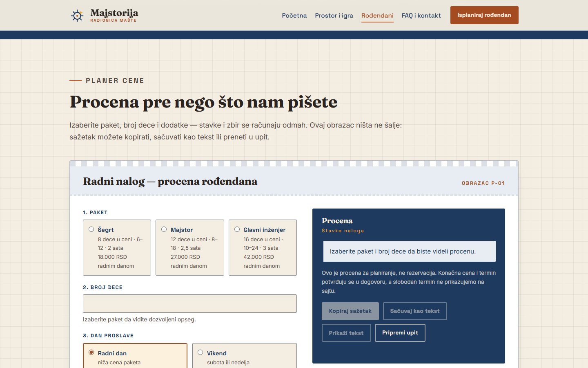Click the Isplaniraj rođendan button
Screen dimensions: 588x368
coord(484,15)
